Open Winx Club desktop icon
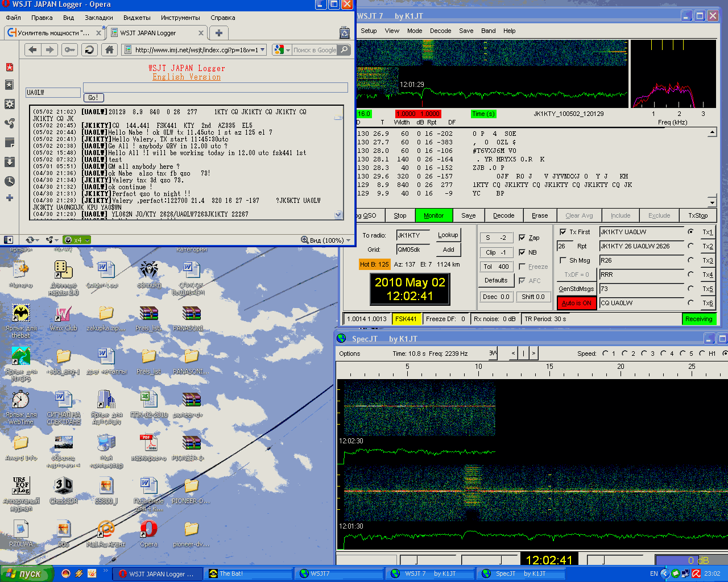The height and width of the screenshot is (582, 728). (x=63, y=318)
